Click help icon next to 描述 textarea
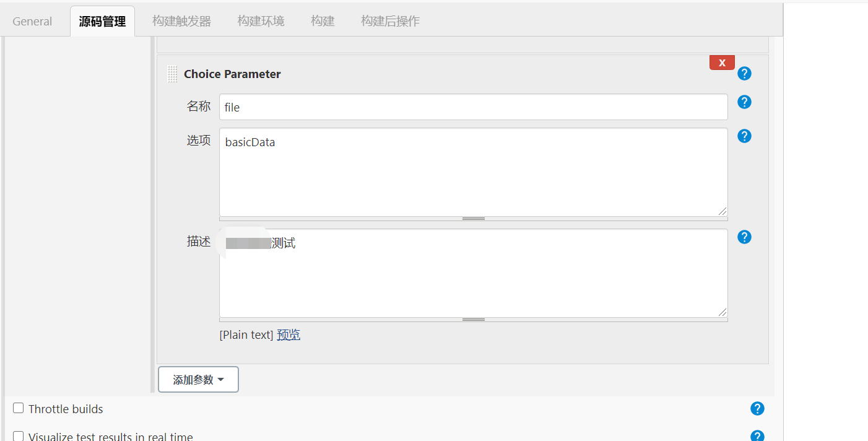868x441 pixels. point(745,237)
